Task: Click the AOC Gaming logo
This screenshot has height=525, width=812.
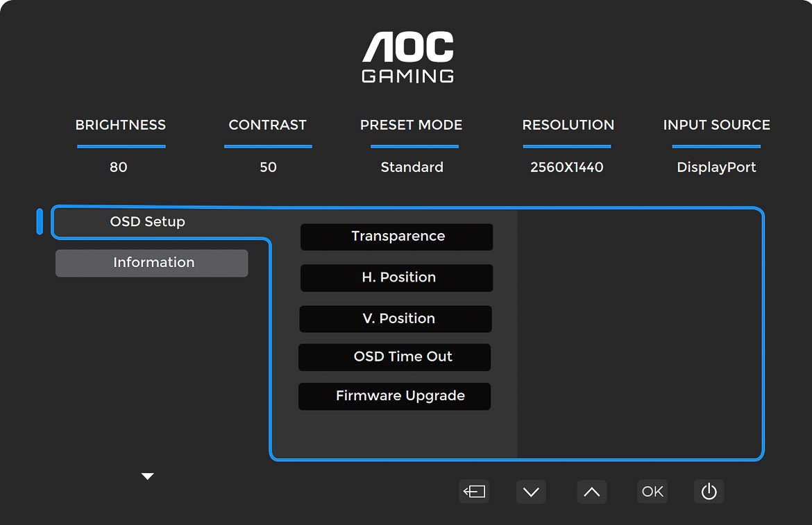Action: pyautogui.click(x=408, y=58)
